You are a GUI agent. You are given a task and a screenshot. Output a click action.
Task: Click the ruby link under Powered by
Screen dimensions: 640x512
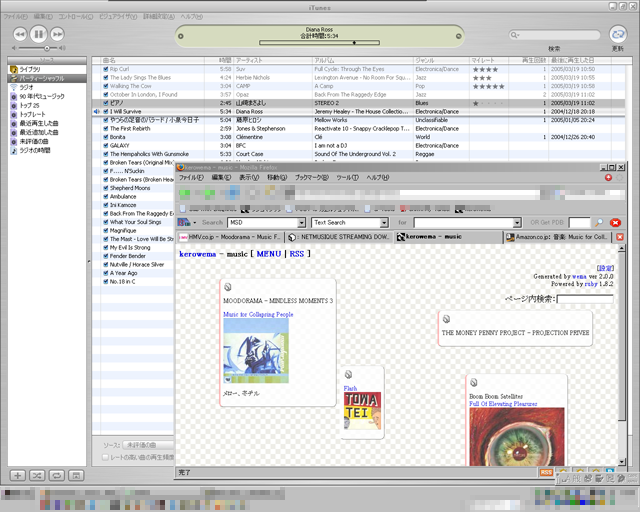591,284
